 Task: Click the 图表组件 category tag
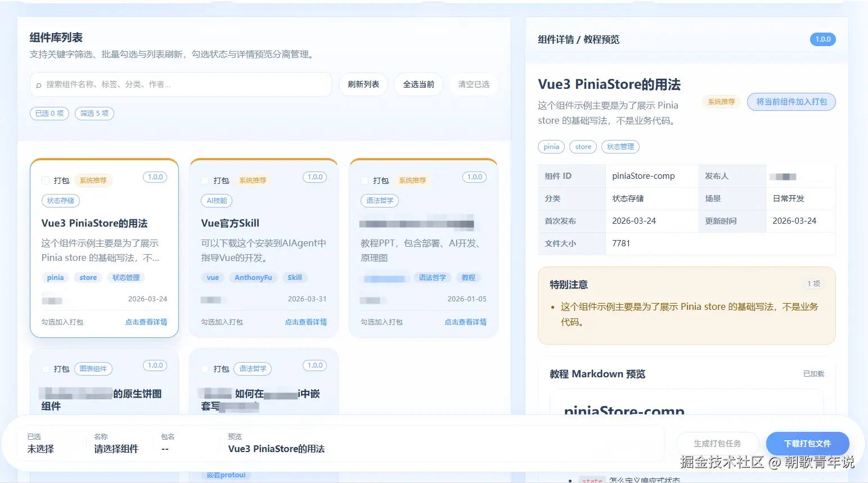click(x=93, y=369)
